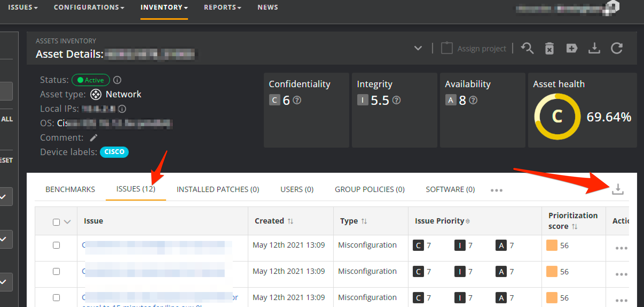Open the Installed Patches tab
This screenshot has height=307, width=644.
tap(218, 189)
